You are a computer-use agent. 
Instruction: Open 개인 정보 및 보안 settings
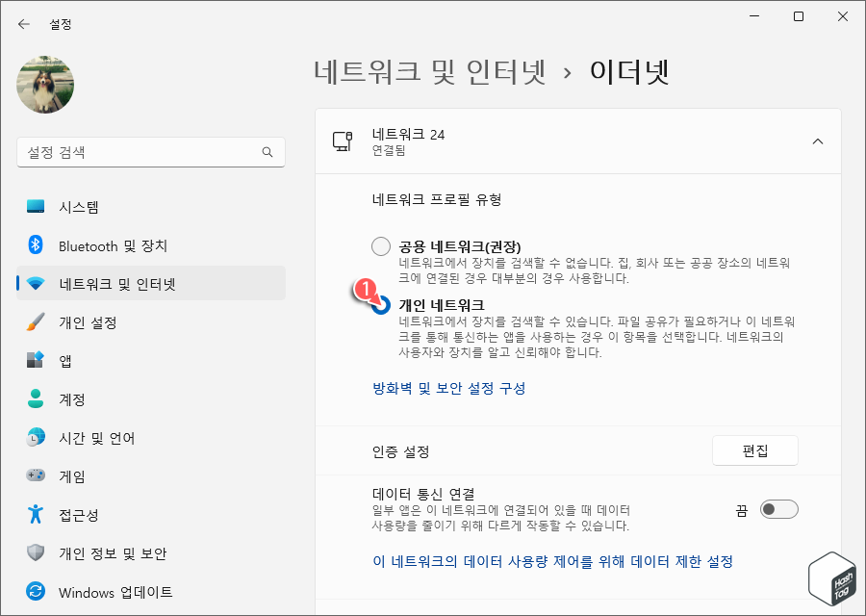point(111,553)
